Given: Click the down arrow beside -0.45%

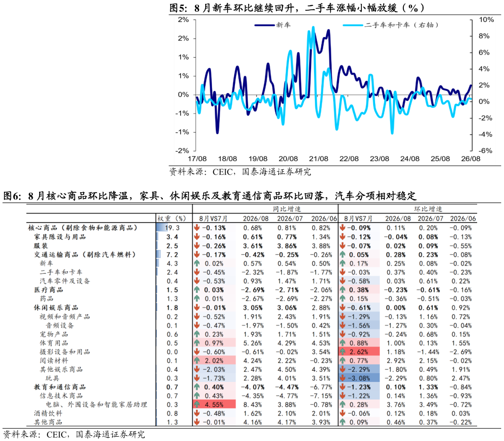Looking at the screenshot, I should [x=197, y=272].
